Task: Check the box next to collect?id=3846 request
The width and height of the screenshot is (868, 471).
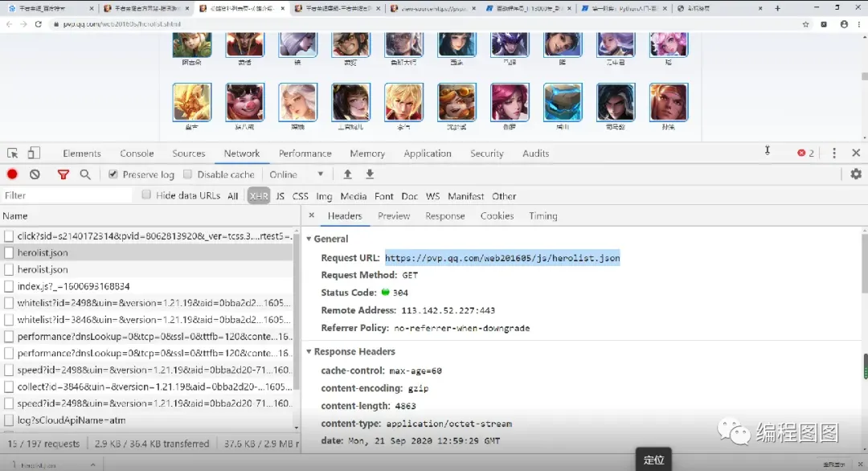Action: tap(9, 387)
